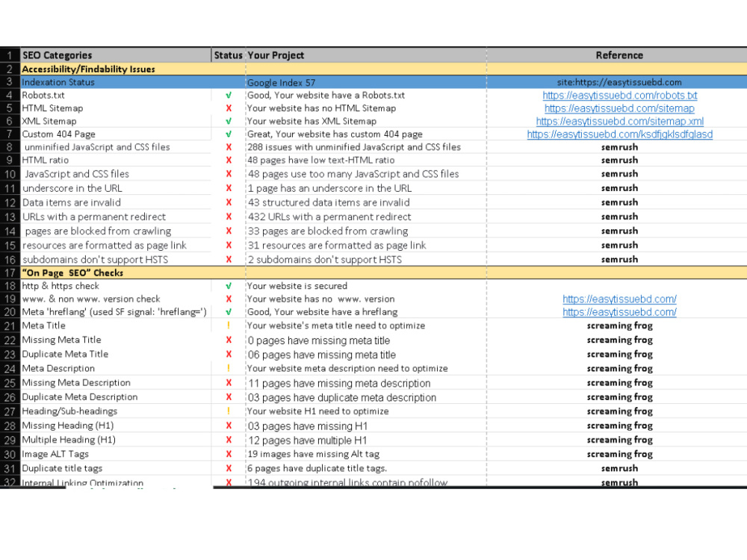This screenshot has width=747, height=560.
Task: Select the 'screaming frog' reference for Meta Title
Action: [x=619, y=326]
